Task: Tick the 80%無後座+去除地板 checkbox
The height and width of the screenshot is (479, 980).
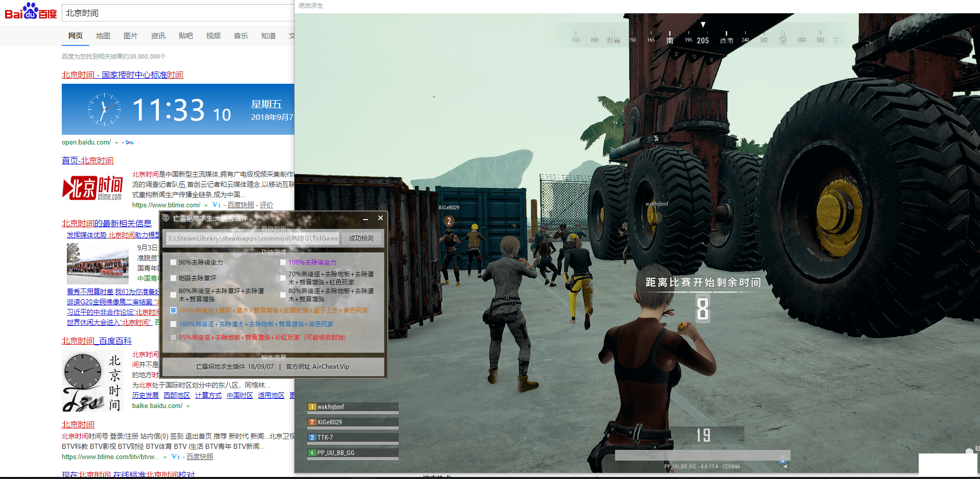Action: [x=283, y=295]
